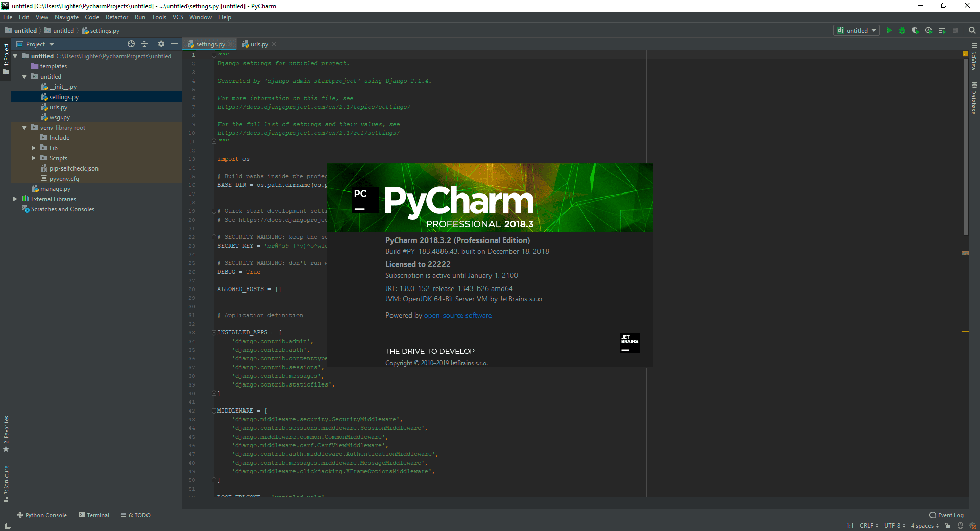980x531 pixels.
Task: Close the urls.py editor tab
Action: pyautogui.click(x=274, y=44)
